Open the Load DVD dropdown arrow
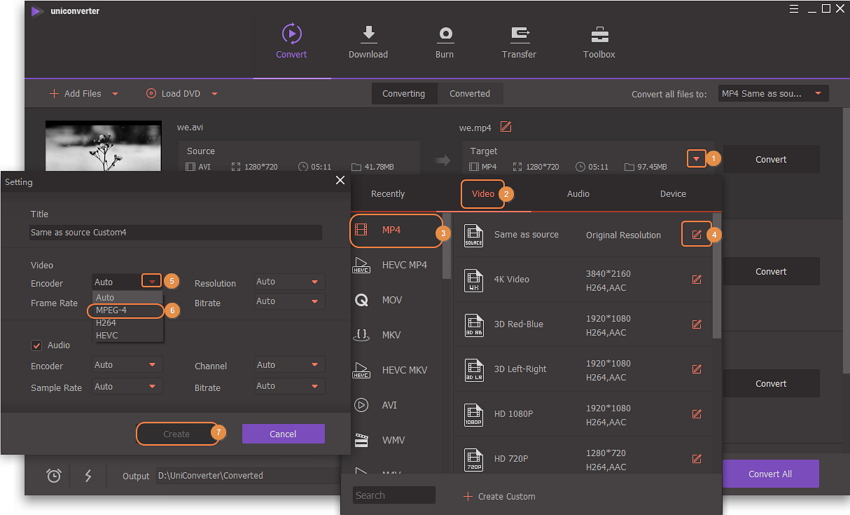The image size is (850, 515). (214, 93)
